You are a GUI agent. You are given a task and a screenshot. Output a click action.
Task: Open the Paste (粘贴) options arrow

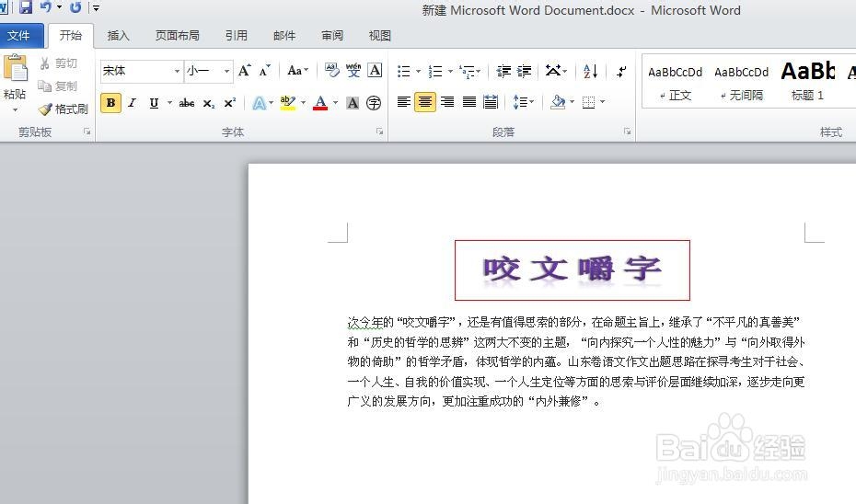tap(15, 109)
